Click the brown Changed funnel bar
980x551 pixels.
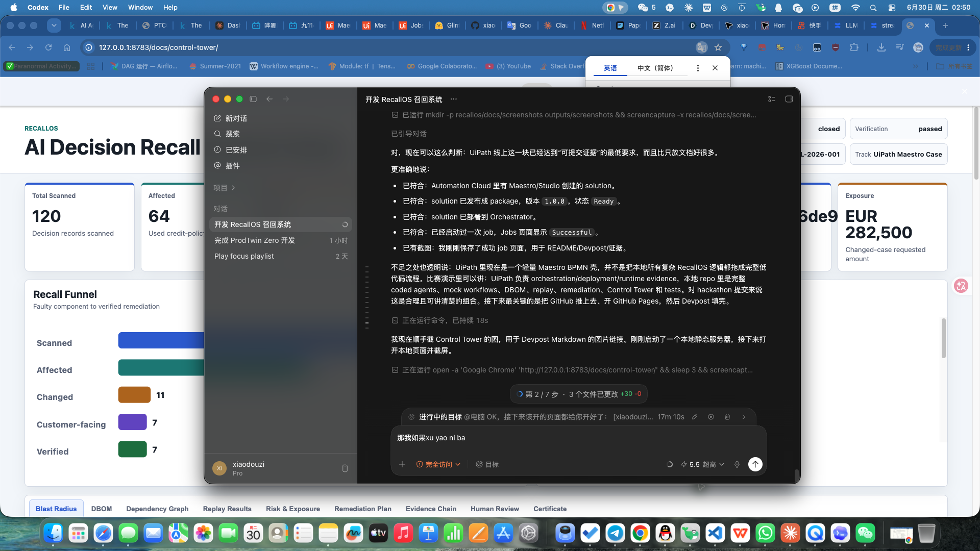(134, 395)
